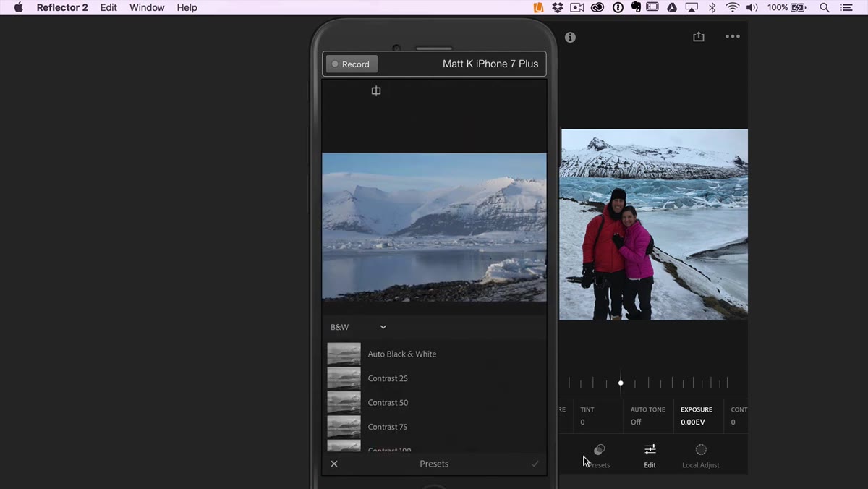This screenshot has width=868, height=489.
Task: Open the Edit menu in menu bar
Action: click(109, 7)
